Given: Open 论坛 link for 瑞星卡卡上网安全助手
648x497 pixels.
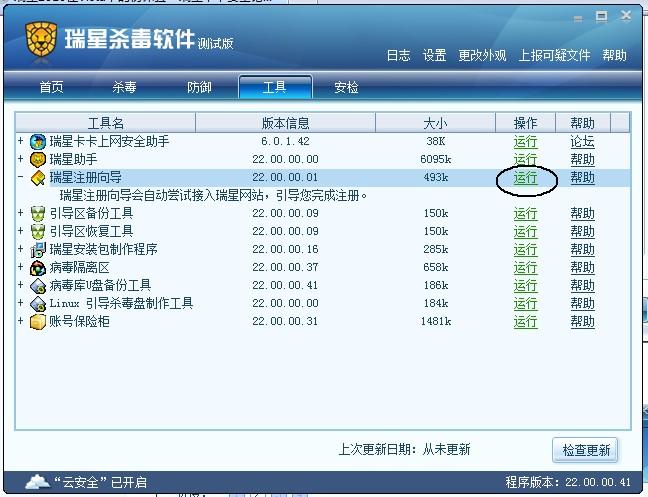Looking at the screenshot, I should tap(582, 142).
